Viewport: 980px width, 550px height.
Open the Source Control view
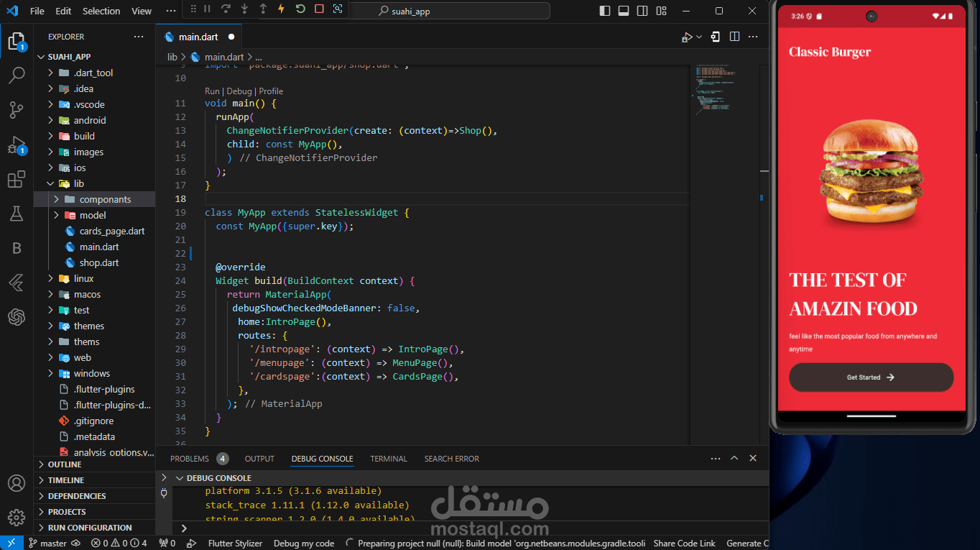click(x=17, y=109)
